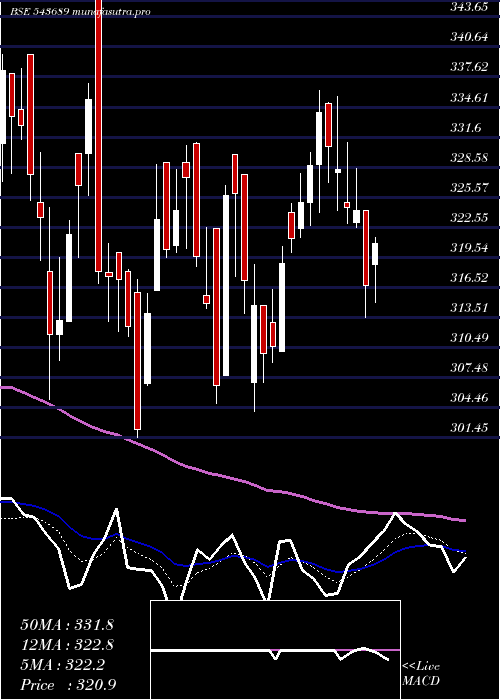Click the 12MA : 322.8 readout
The width and height of the screenshot is (500, 700).
tap(67, 645)
